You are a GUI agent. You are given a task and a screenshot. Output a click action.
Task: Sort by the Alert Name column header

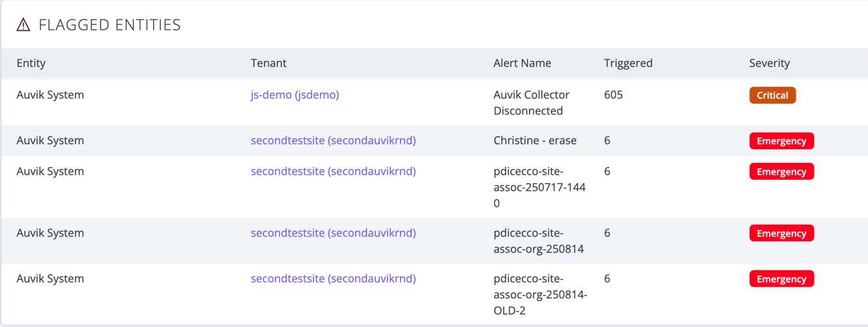[522, 63]
